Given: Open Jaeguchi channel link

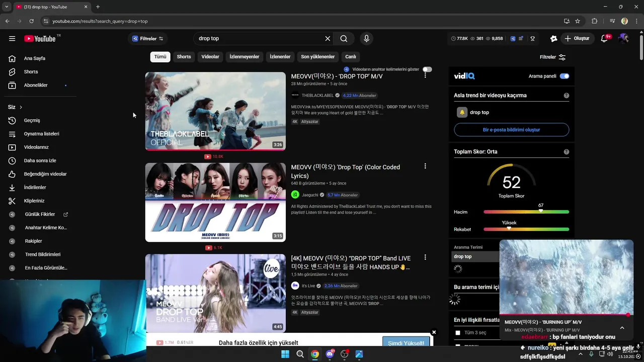Looking at the screenshot, I should (310, 195).
